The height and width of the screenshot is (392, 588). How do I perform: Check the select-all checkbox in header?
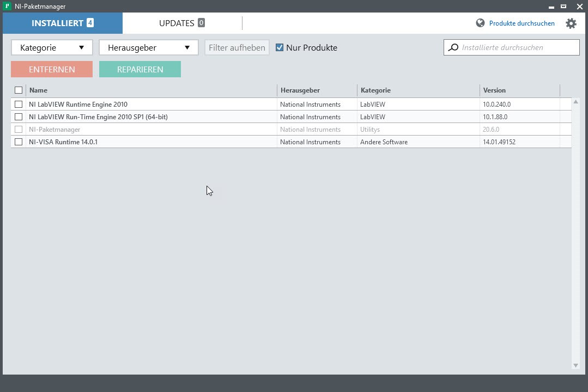click(19, 90)
